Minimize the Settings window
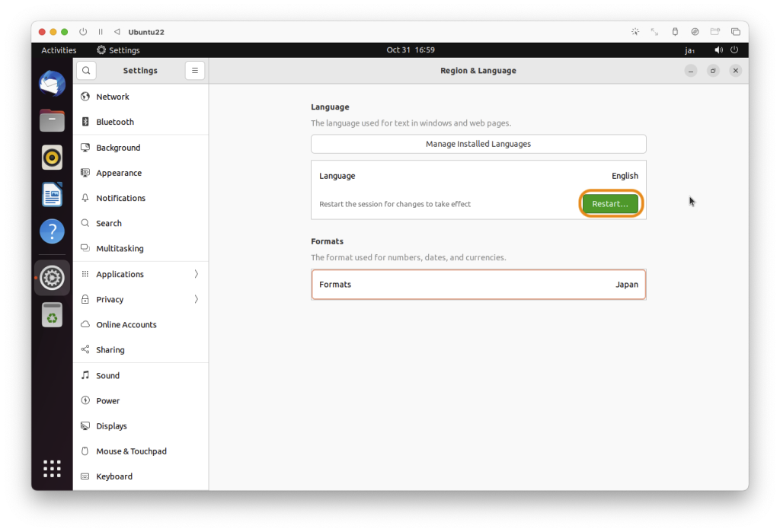 pos(690,71)
